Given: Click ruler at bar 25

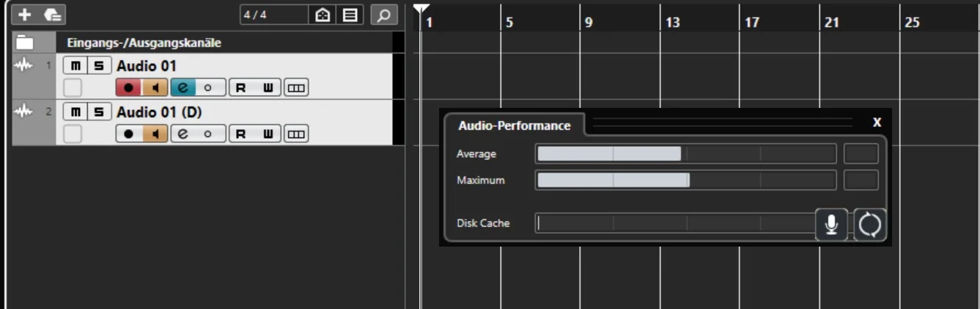Looking at the screenshot, I should point(912,22).
